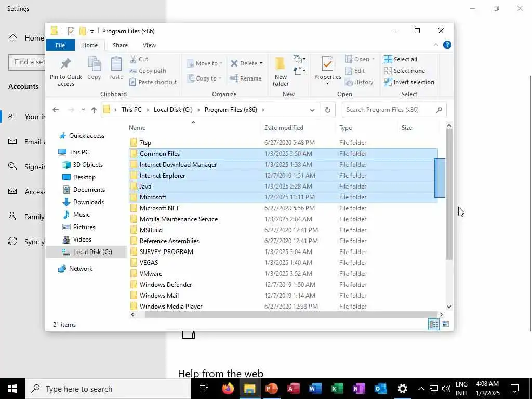532x399 pixels.
Task: Open Outlook from the taskbar
Action: pos(380,389)
